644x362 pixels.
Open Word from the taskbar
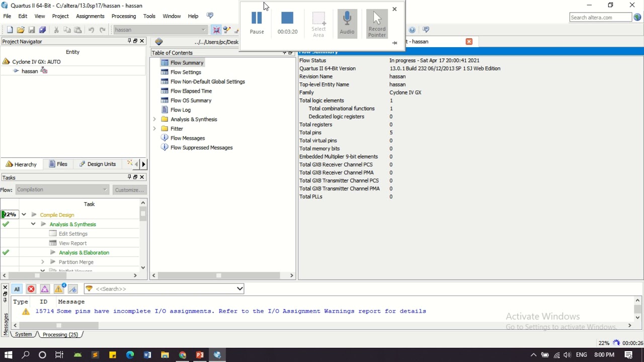pyautogui.click(x=147, y=355)
